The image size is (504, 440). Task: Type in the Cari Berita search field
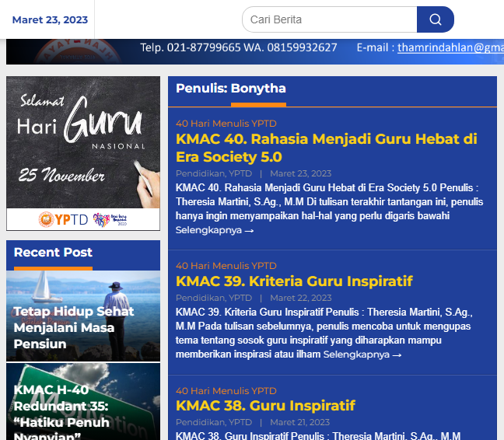(x=329, y=19)
